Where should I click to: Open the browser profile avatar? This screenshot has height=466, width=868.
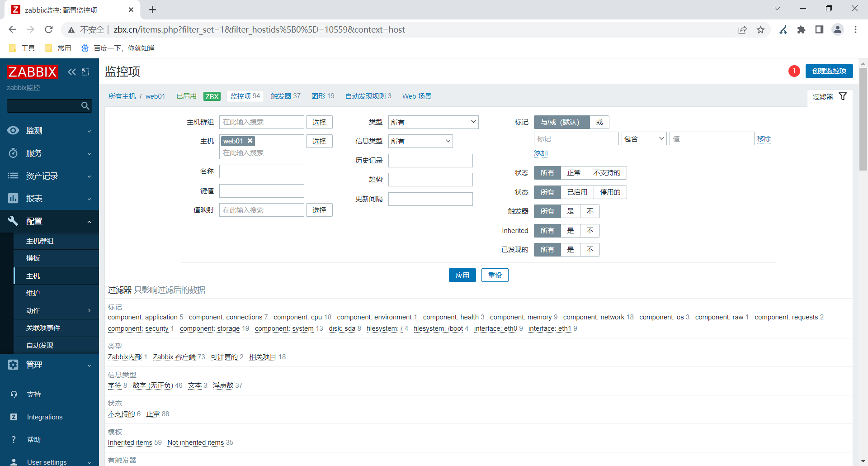(x=838, y=30)
